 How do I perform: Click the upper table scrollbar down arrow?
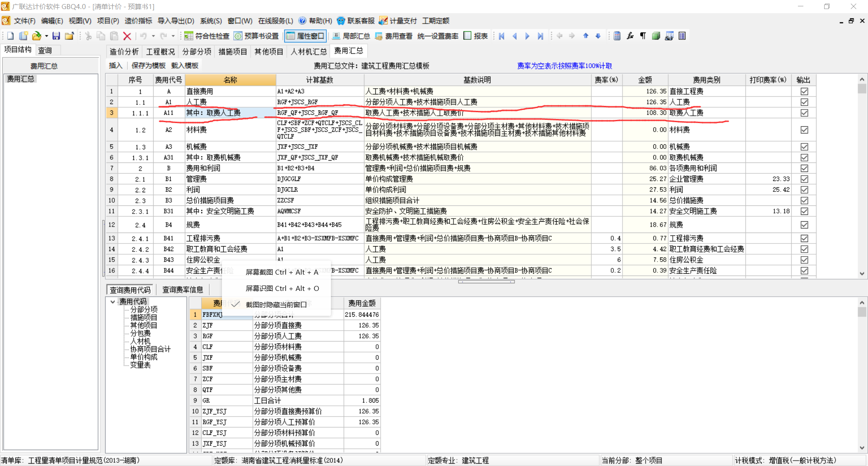862,273
